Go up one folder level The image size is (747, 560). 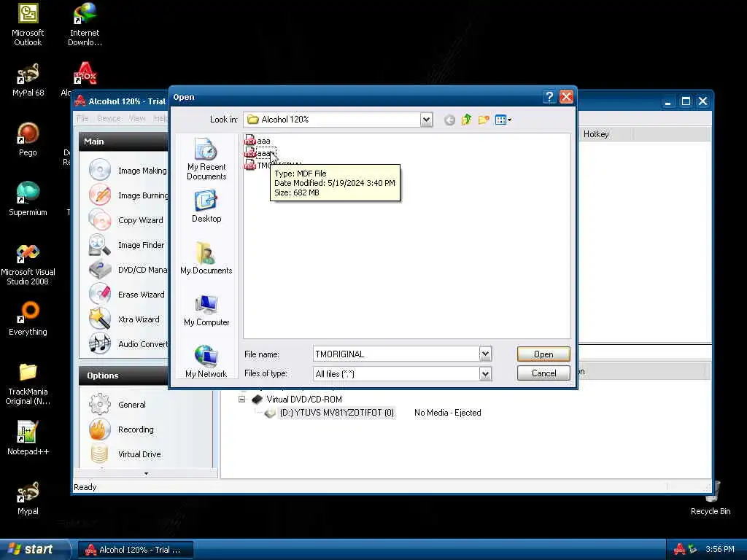[466, 120]
